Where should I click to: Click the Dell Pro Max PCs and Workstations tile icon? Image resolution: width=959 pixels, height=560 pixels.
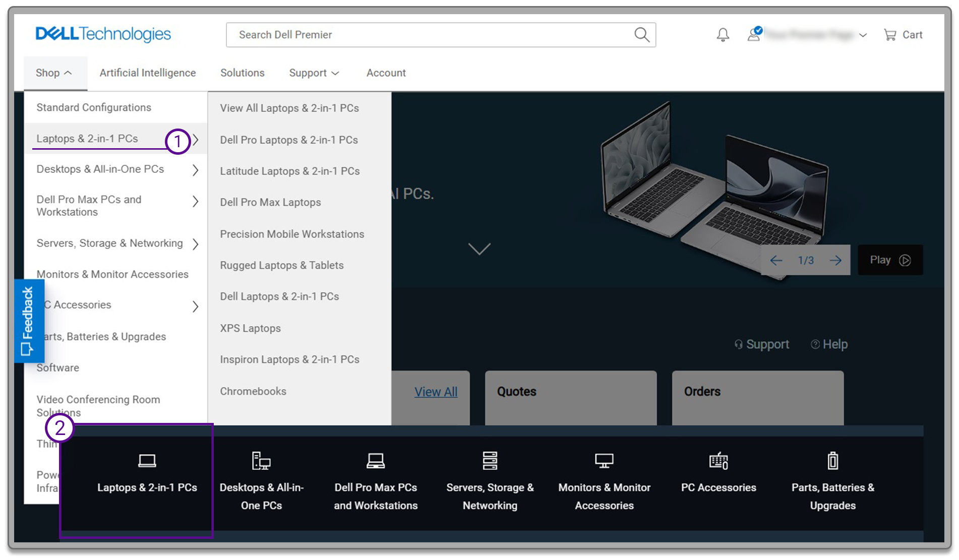tap(376, 461)
